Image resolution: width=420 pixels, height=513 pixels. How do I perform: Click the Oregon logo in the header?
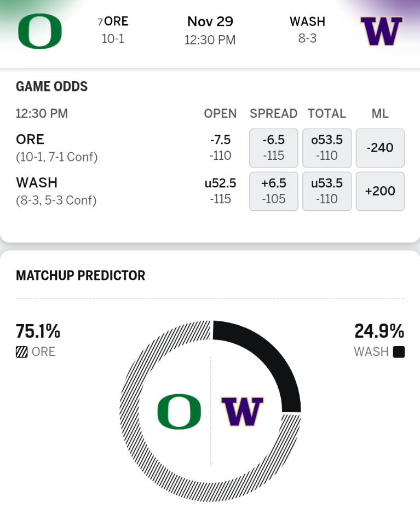click(39, 31)
